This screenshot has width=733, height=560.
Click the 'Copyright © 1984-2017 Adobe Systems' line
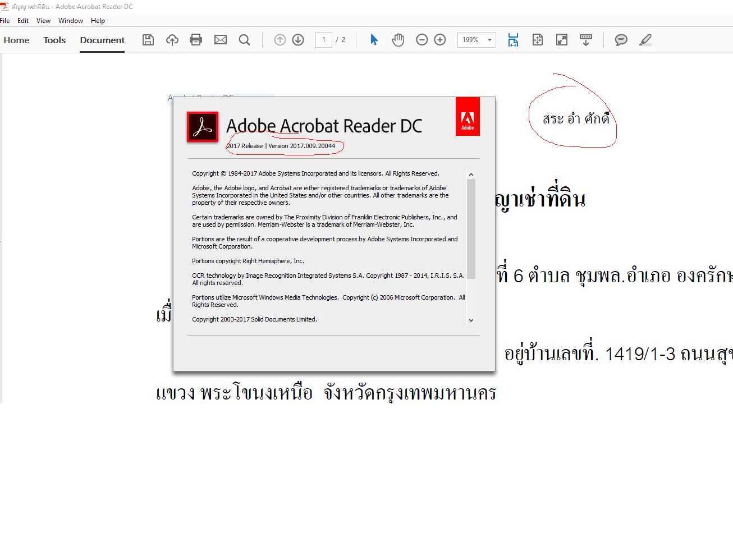(315, 173)
